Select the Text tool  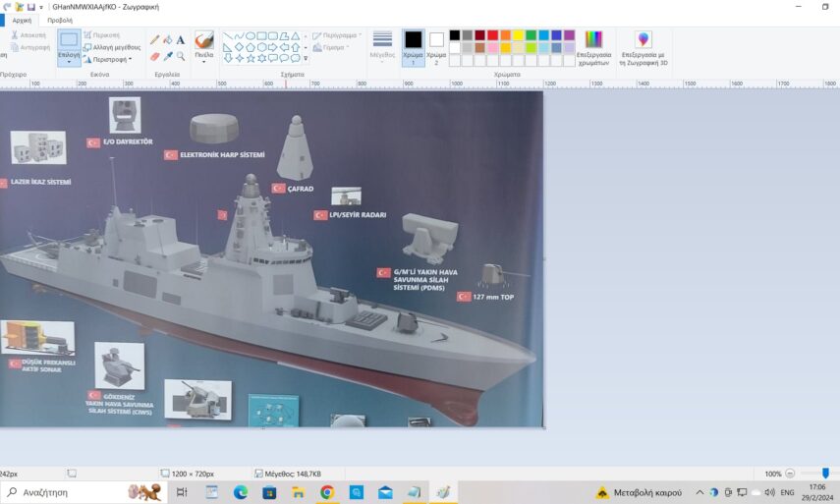click(x=181, y=40)
